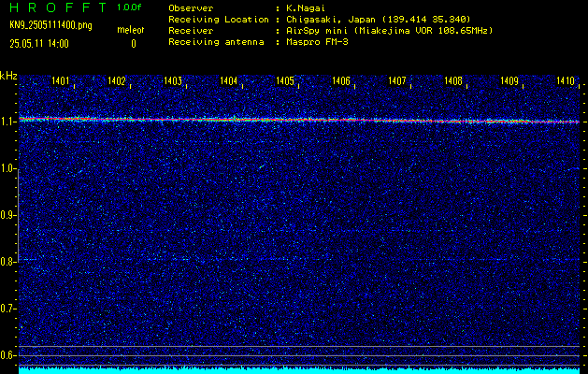Click the 1406 time marker
The width and height of the screenshot is (588, 374).
point(341,80)
